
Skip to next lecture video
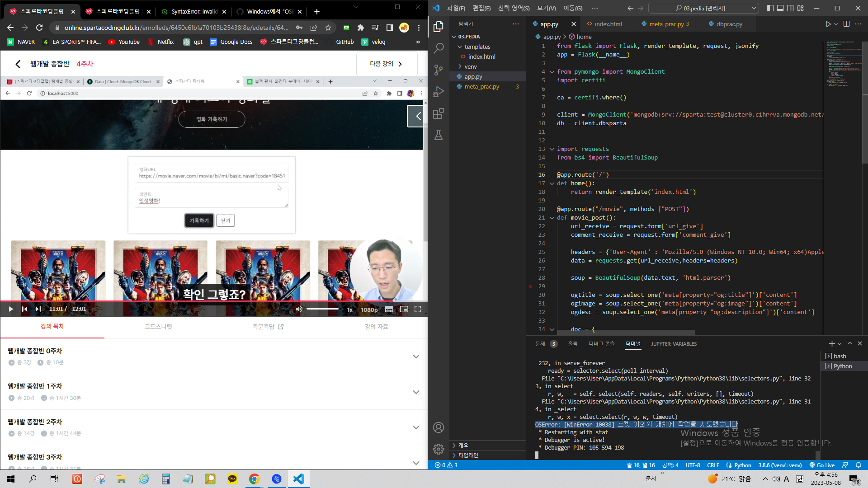(x=38, y=309)
